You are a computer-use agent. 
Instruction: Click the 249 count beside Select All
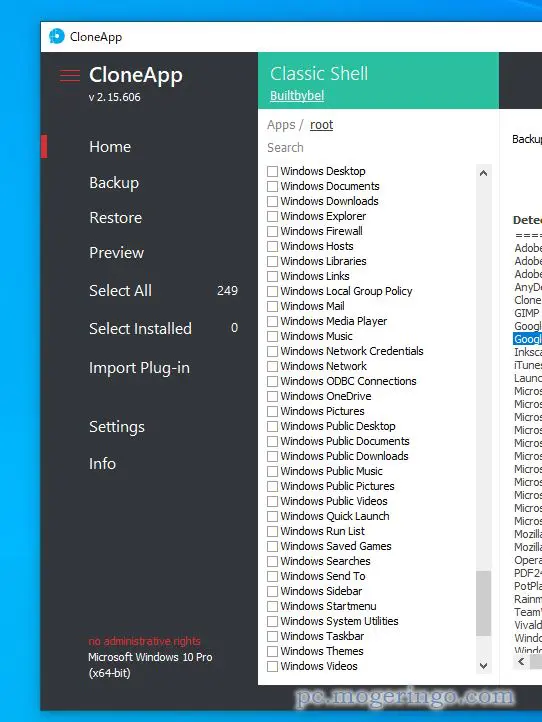(x=227, y=291)
